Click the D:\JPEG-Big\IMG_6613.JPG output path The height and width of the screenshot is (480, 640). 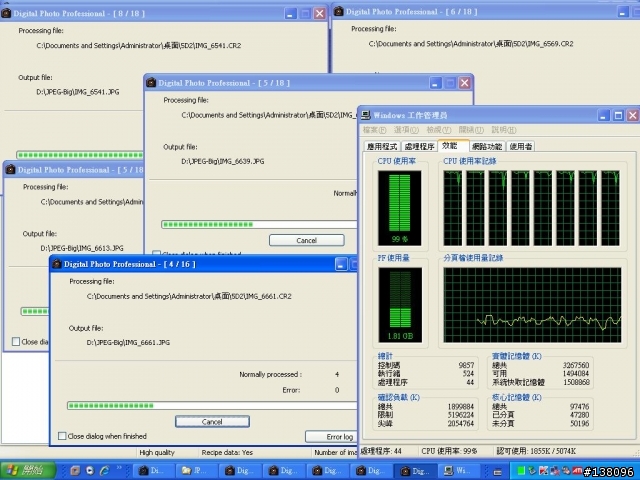coord(82,248)
